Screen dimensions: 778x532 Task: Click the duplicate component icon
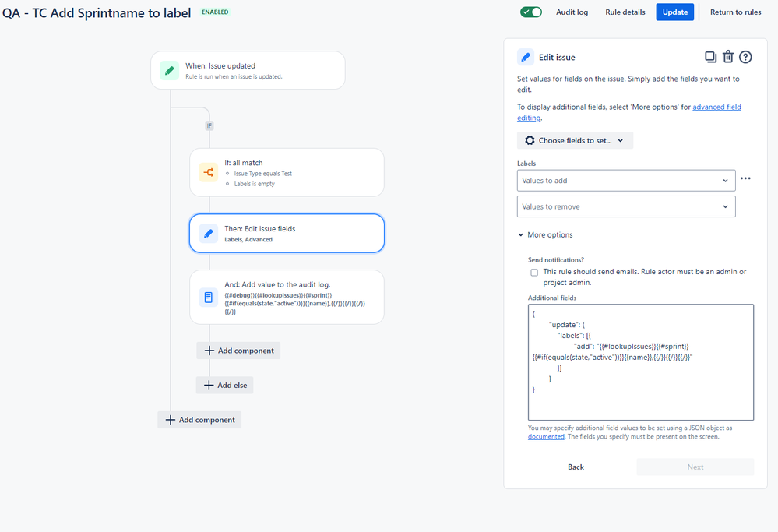pos(710,57)
